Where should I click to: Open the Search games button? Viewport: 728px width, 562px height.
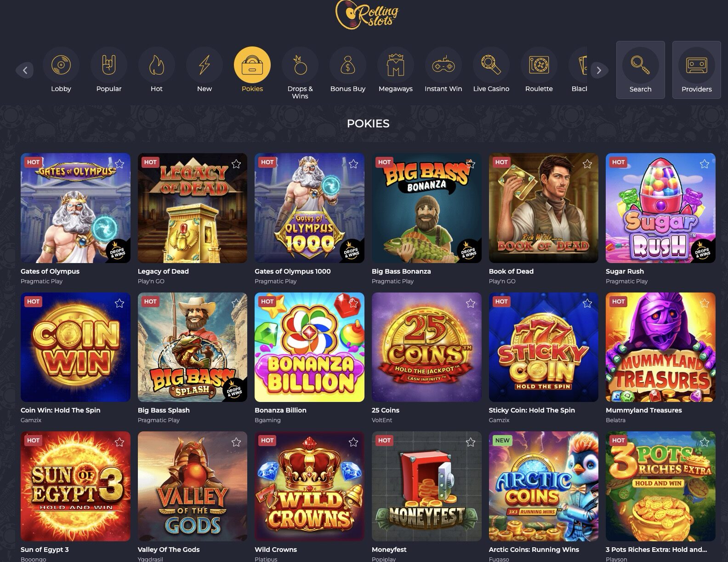[640, 70]
